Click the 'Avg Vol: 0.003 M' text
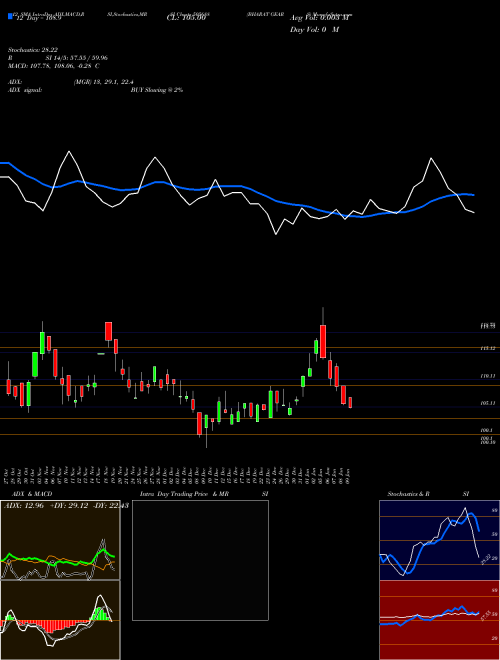The height and width of the screenshot is (660, 500). (x=320, y=18)
